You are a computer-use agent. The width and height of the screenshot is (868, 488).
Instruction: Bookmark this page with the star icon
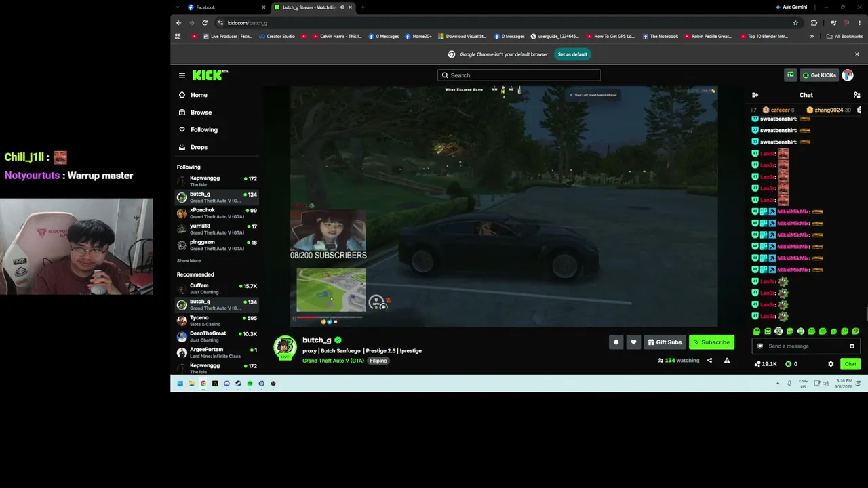tap(795, 23)
